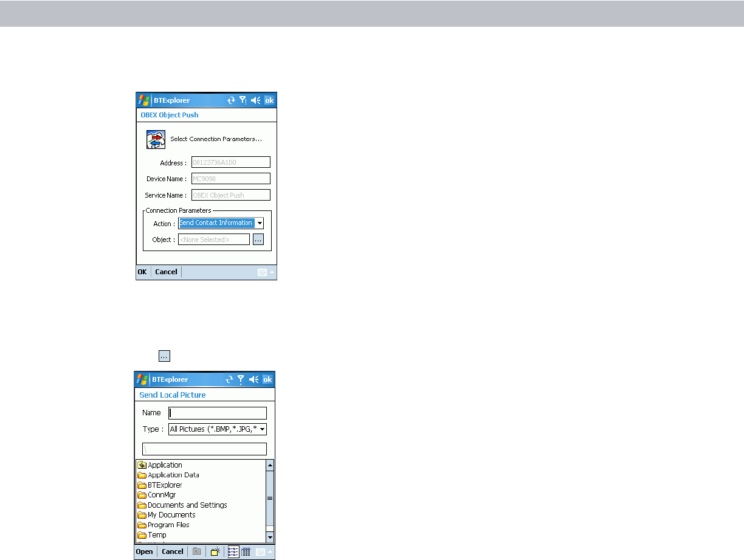Tap speaker volume icon in Send Local Picture screen
Image resolution: width=744 pixels, height=560 pixels.
pos(254,379)
